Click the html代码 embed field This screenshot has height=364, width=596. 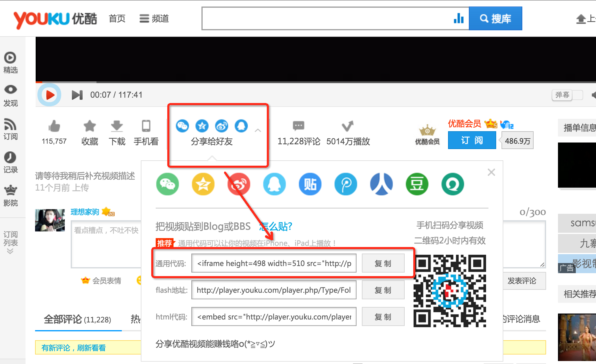click(274, 316)
